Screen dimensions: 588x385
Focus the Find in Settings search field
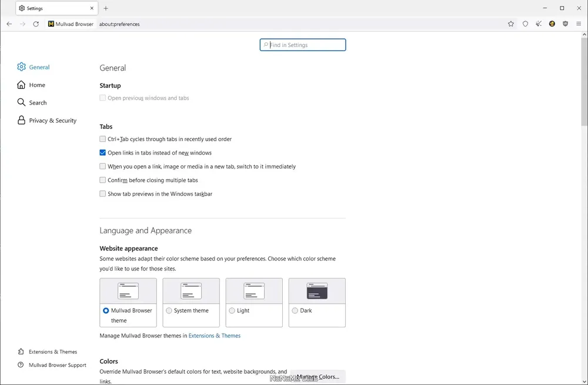coord(303,45)
